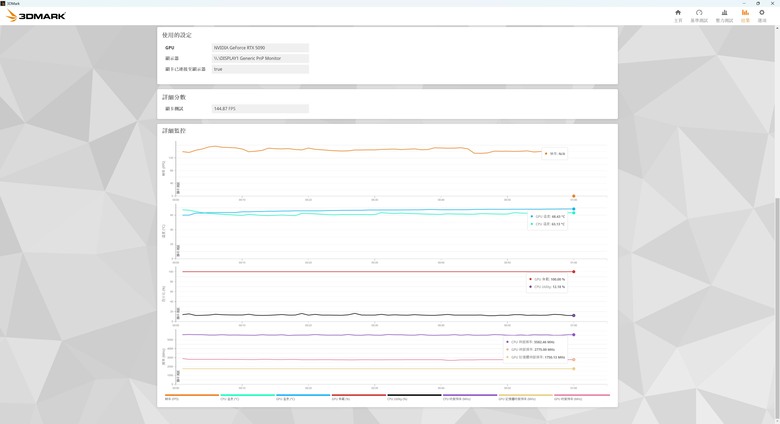Restore down the 3DMark window
Viewport: 780px width, 424px height.
pyautogui.click(x=758, y=3)
